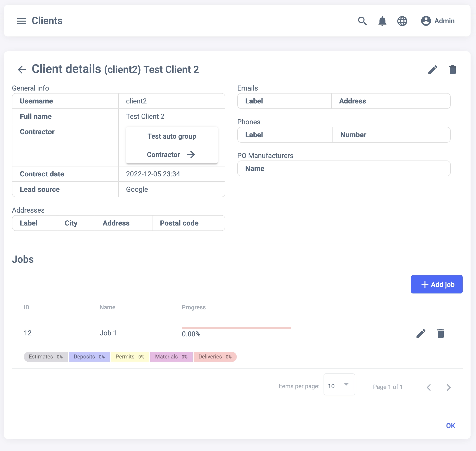Open the Admin account menu
This screenshot has width=476, height=451.
click(438, 21)
